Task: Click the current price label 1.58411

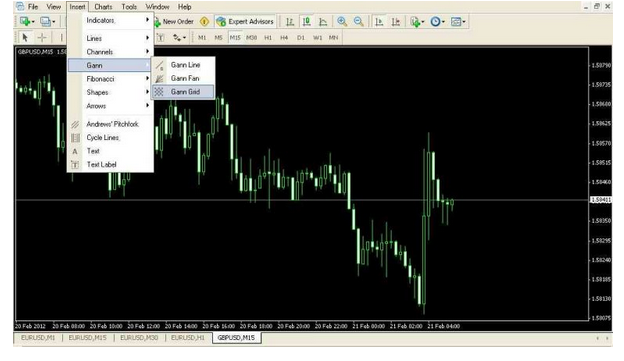Action: [x=601, y=200]
